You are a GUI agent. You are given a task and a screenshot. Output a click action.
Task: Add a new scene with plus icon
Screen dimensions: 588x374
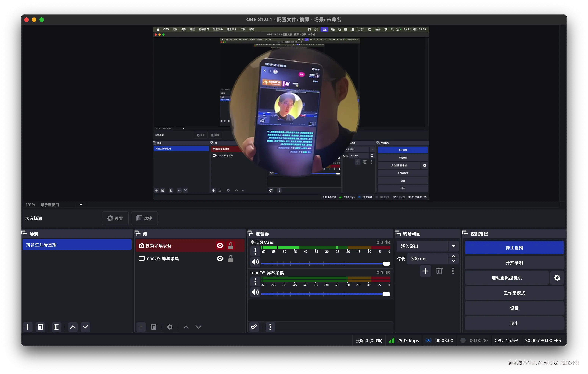coord(28,327)
